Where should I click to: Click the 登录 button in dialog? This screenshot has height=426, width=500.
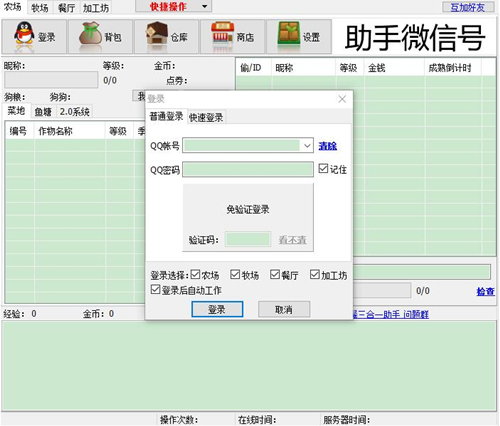217,309
